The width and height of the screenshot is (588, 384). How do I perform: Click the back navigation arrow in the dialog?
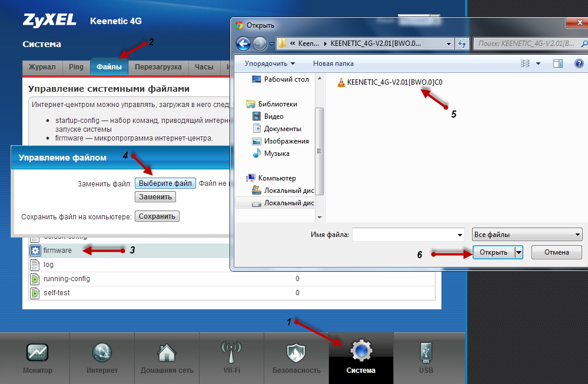point(243,44)
